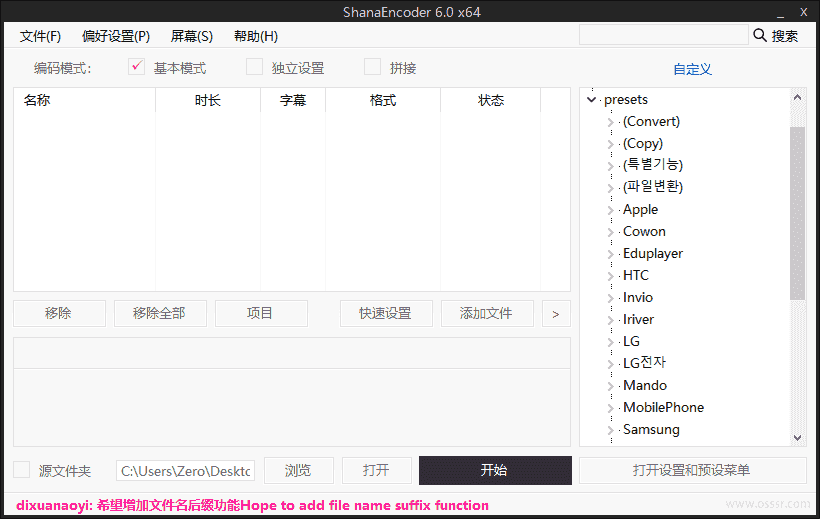The width and height of the screenshot is (820, 519).
Task: Open the 偏好设置(P) menu
Action: click(116, 36)
